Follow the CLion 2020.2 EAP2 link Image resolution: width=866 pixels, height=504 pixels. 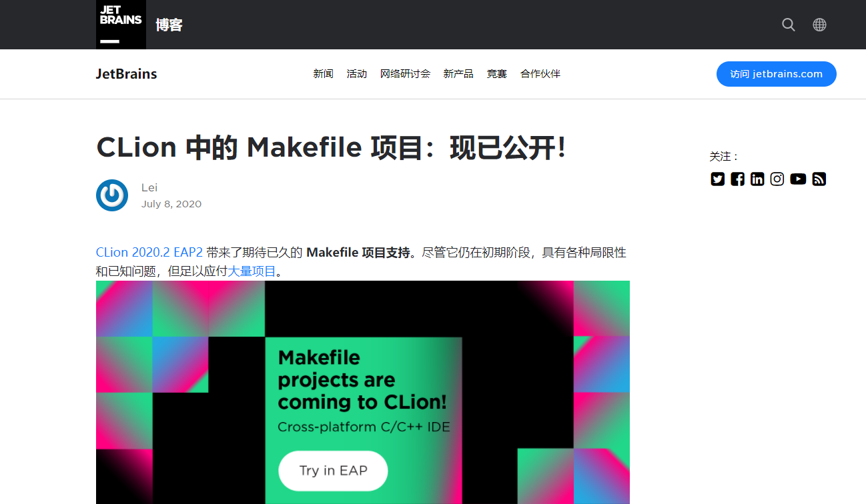[x=149, y=253]
